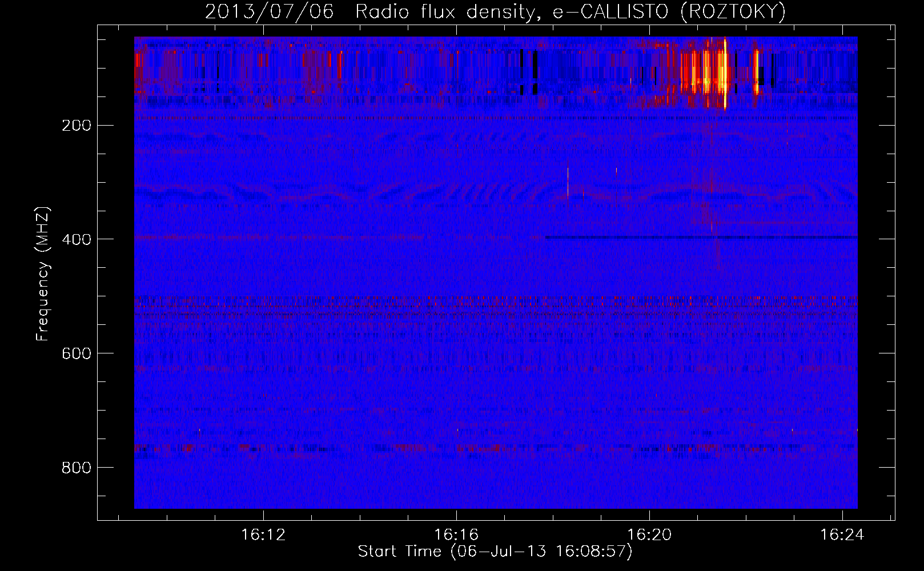Click the 400 frequency tick label
Viewport: 924px width, 571px height.
coord(76,239)
